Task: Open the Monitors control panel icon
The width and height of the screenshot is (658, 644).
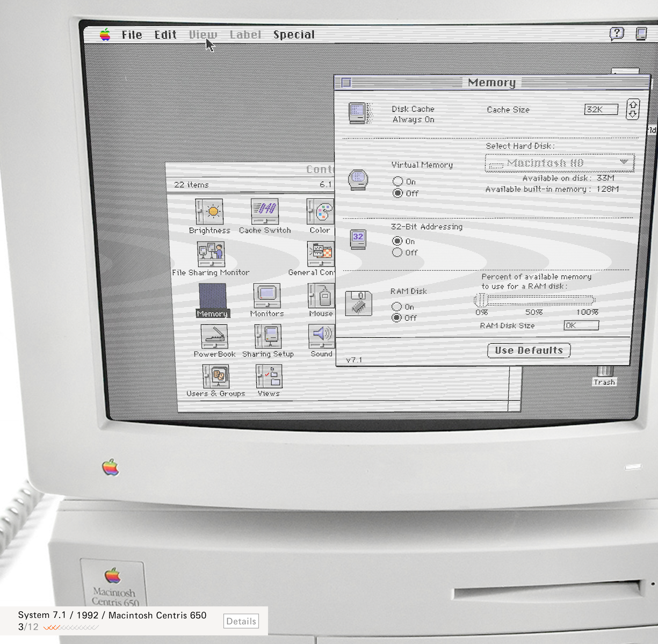Action: (267, 296)
